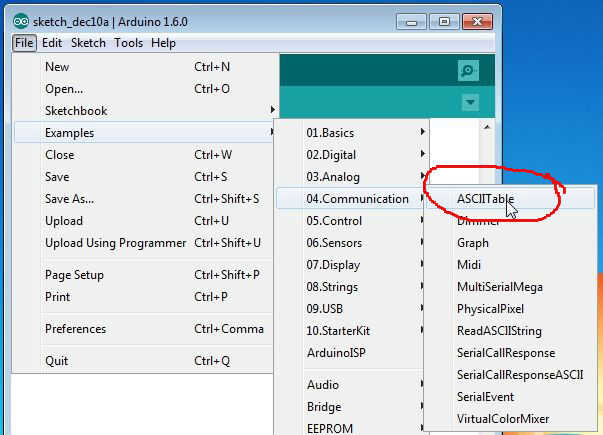The image size is (603, 435).
Task: Expand the 09.USB examples submenu
Action: pyautogui.click(x=350, y=309)
